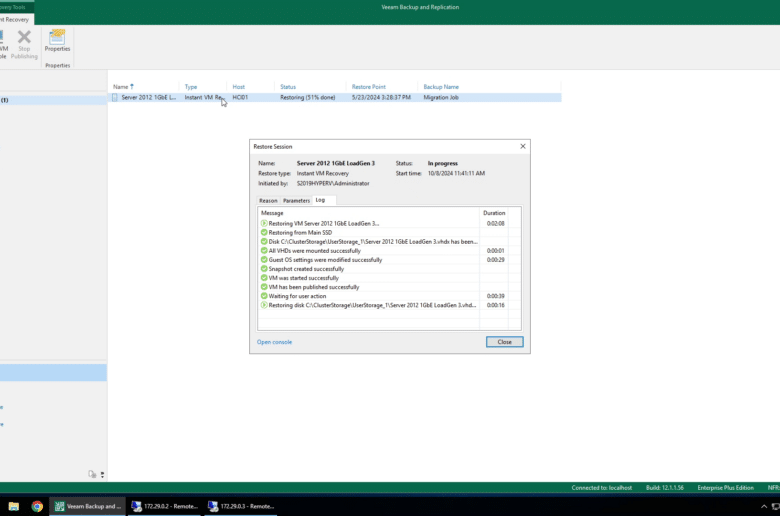Click the Message column header in log

click(x=369, y=213)
